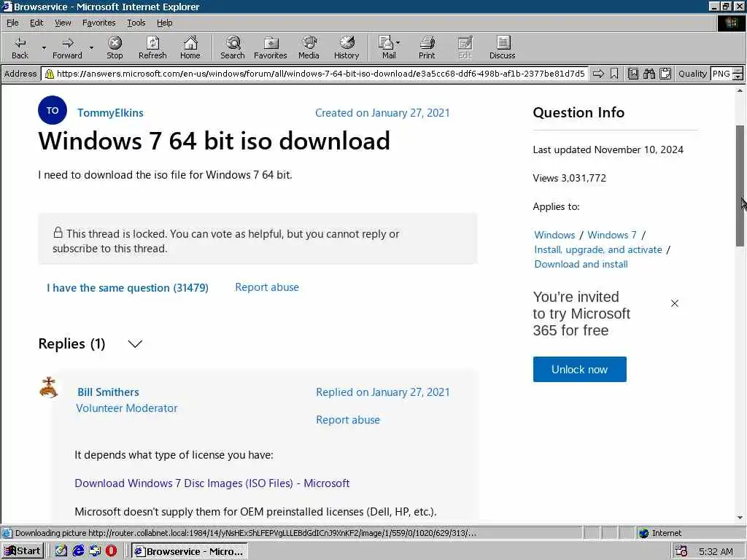
Task: Click the TO avatar of TommyElkins
Action: point(53,110)
